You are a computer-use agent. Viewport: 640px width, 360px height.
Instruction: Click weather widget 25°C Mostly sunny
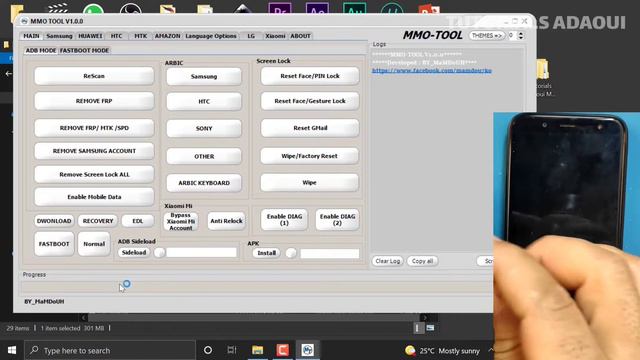[x=442, y=351]
